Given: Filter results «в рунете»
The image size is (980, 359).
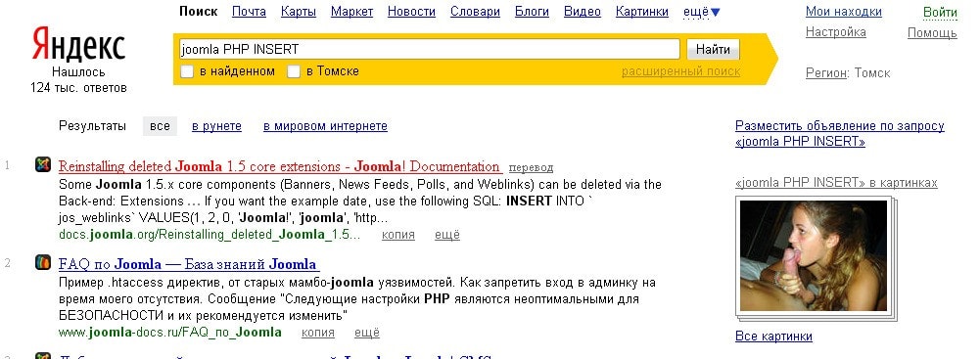Looking at the screenshot, I should (x=217, y=126).
